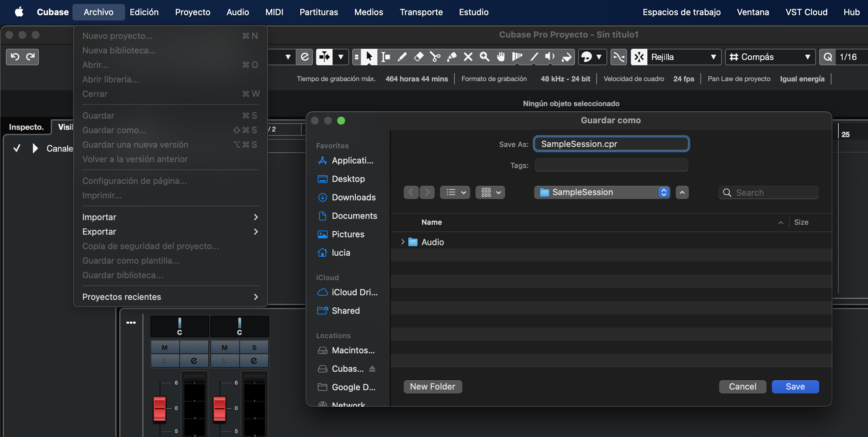Select the Draw pencil tool
The image size is (868, 437).
tap(402, 57)
